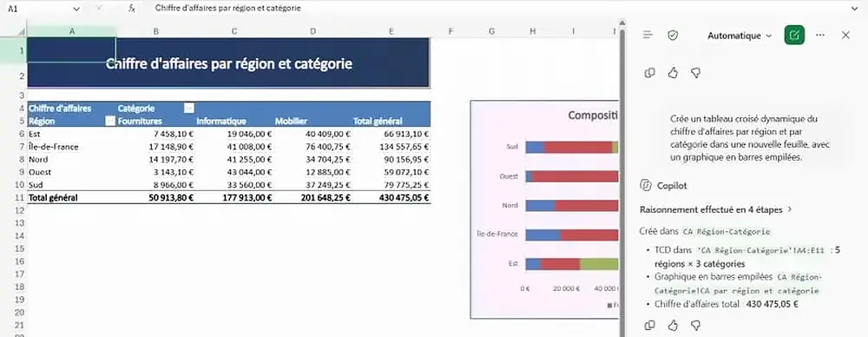Give thumbs down on the upper response

(696, 73)
